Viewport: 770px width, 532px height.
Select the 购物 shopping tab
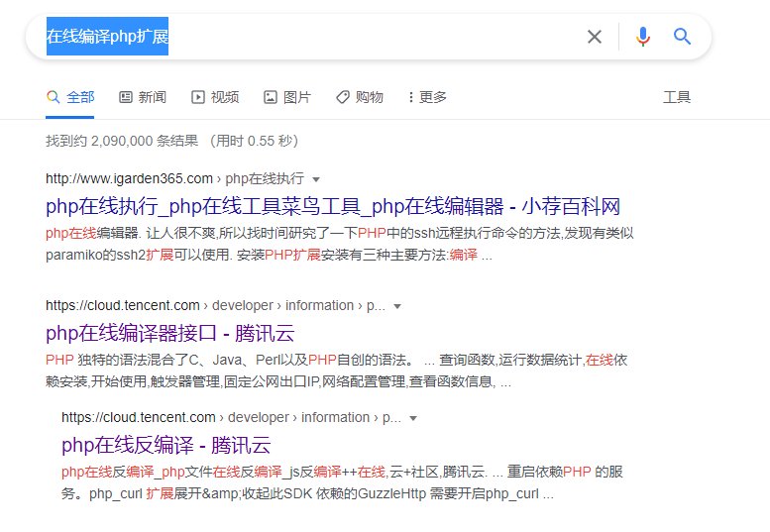(x=360, y=97)
